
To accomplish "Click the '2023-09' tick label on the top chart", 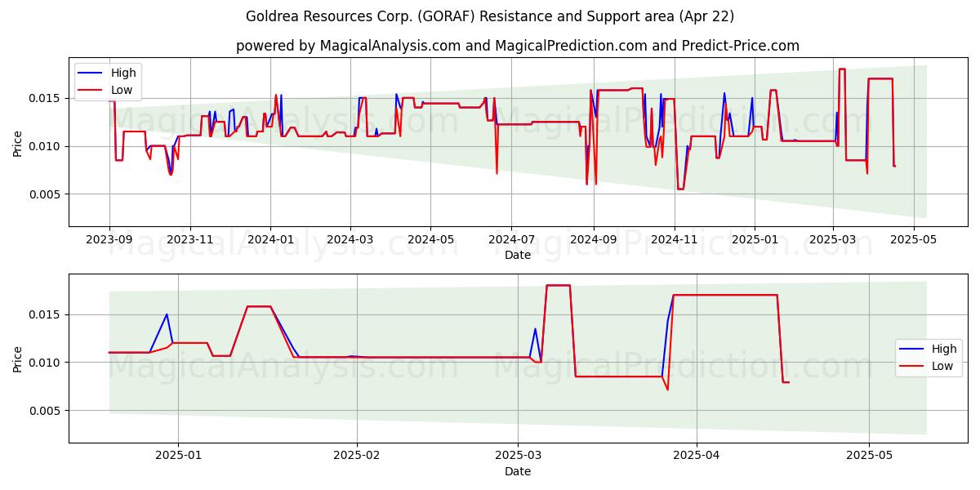I will [109, 240].
